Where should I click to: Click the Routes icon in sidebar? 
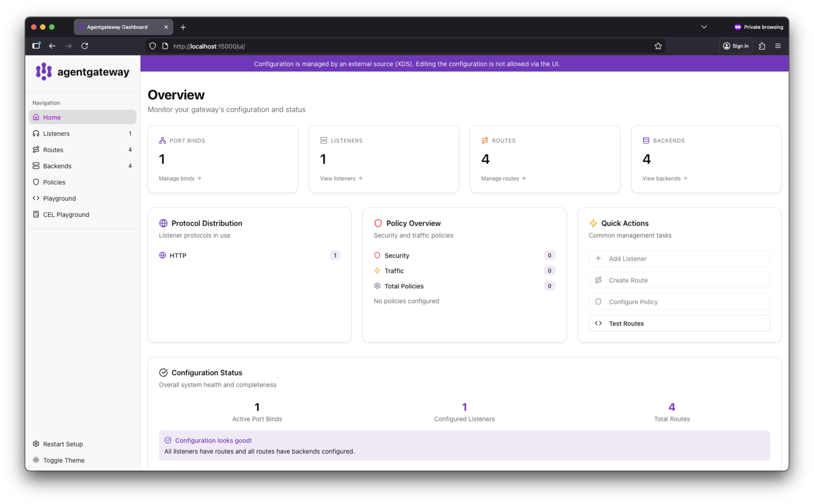coord(36,150)
